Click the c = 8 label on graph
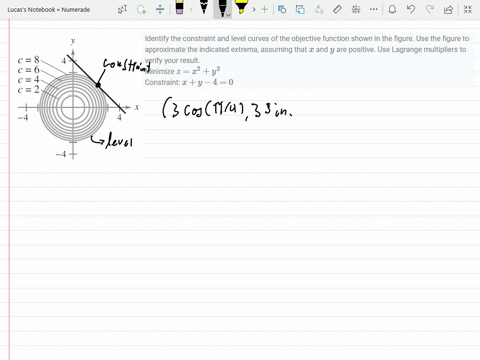This screenshot has height=360, width=480. 28,60
